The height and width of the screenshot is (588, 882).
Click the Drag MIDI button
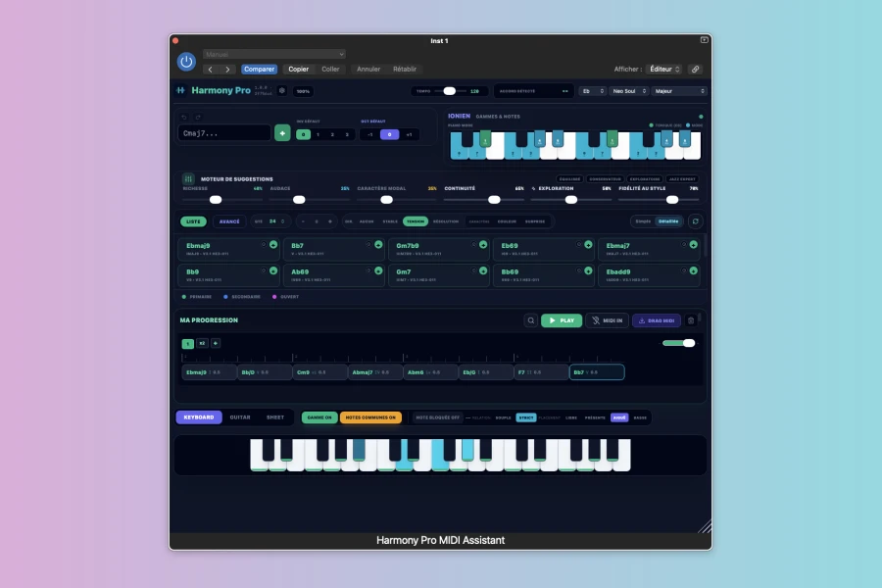click(x=657, y=320)
